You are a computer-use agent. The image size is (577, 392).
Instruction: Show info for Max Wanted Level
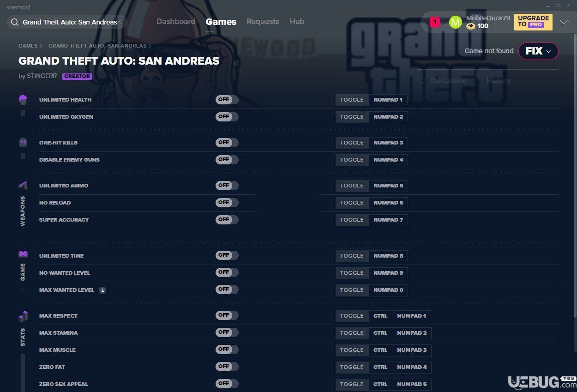pos(102,290)
